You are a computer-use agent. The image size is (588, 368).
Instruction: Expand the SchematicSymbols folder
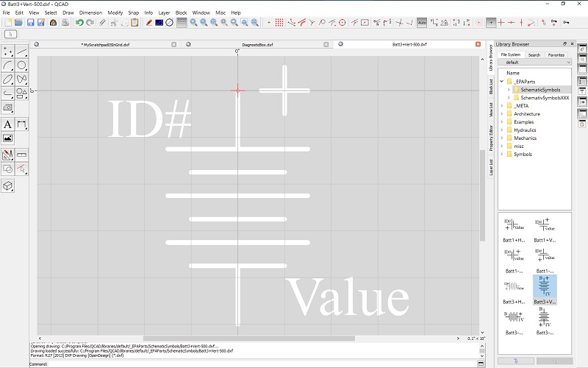point(509,90)
